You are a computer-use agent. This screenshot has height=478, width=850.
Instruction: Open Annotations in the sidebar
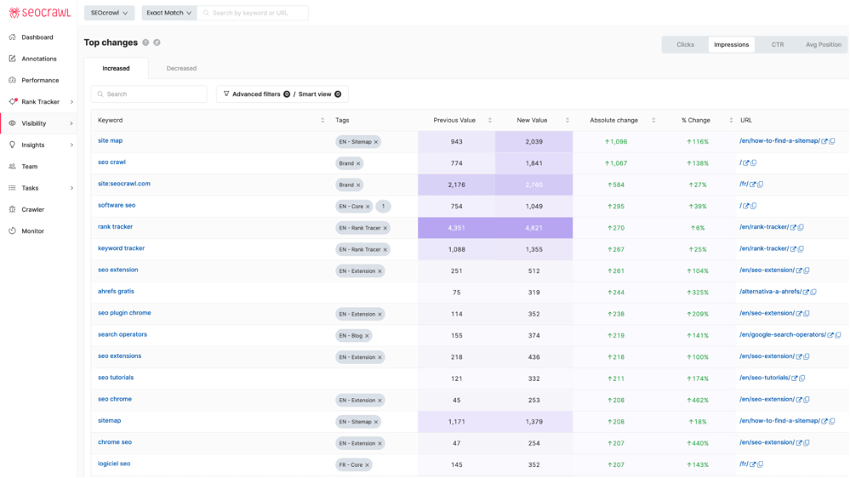(38, 59)
